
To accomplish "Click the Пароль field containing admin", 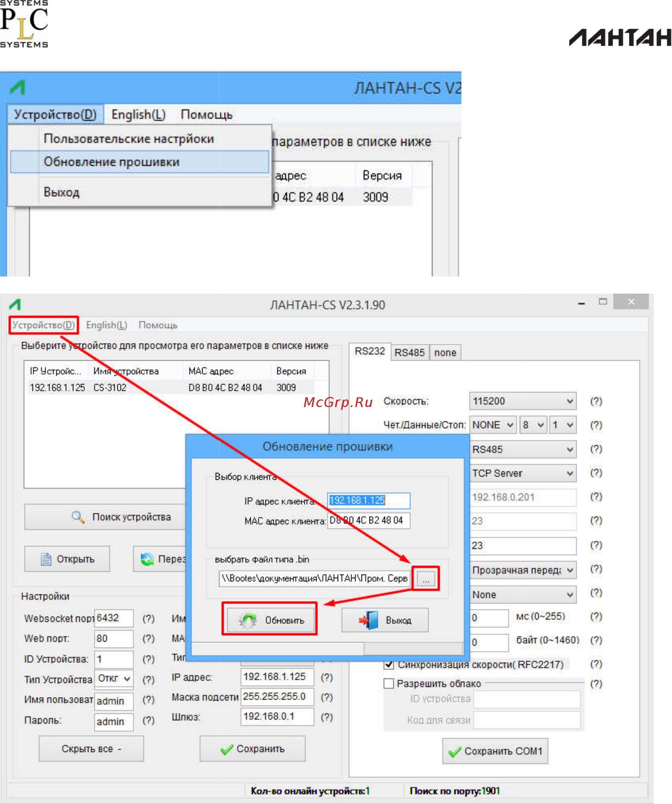I will pos(114,722).
